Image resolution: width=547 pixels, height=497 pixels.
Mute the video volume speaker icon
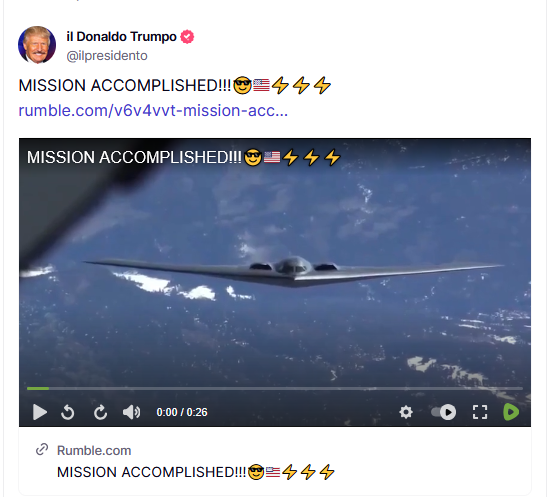click(132, 412)
